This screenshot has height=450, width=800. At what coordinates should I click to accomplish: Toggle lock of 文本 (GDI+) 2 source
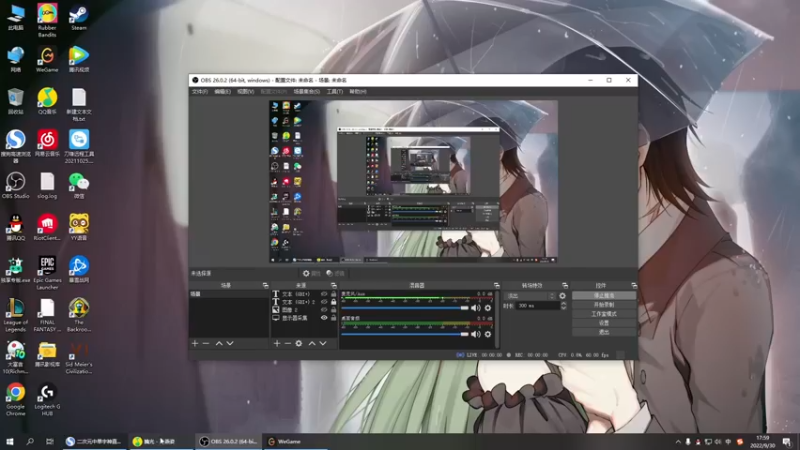334,302
